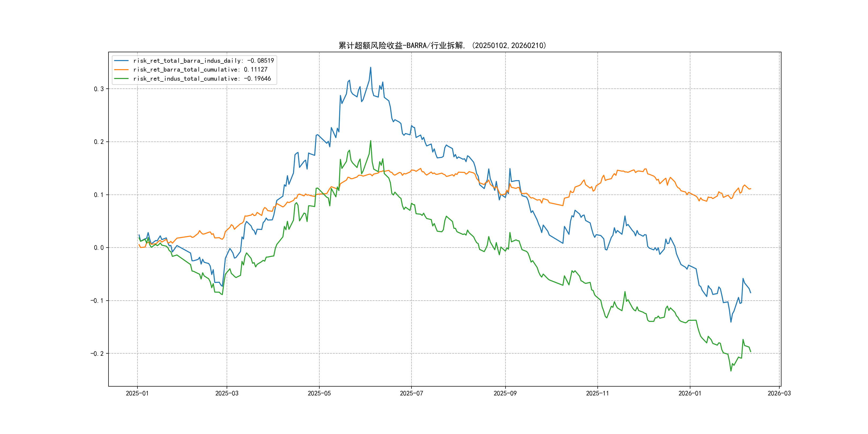Click the green line sample in legend
The height and width of the screenshot is (434, 868).
[x=121, y=78]
